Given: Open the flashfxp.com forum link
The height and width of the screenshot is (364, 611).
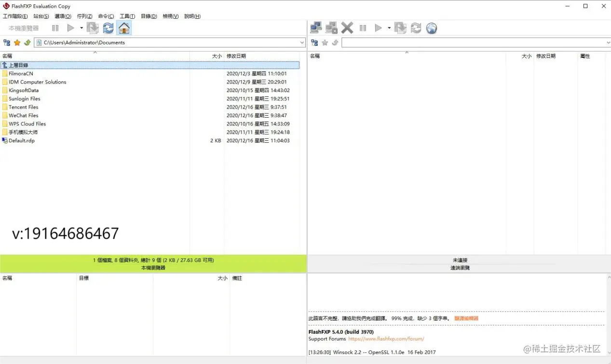Looking at the screenshot, I should point(386,339).
